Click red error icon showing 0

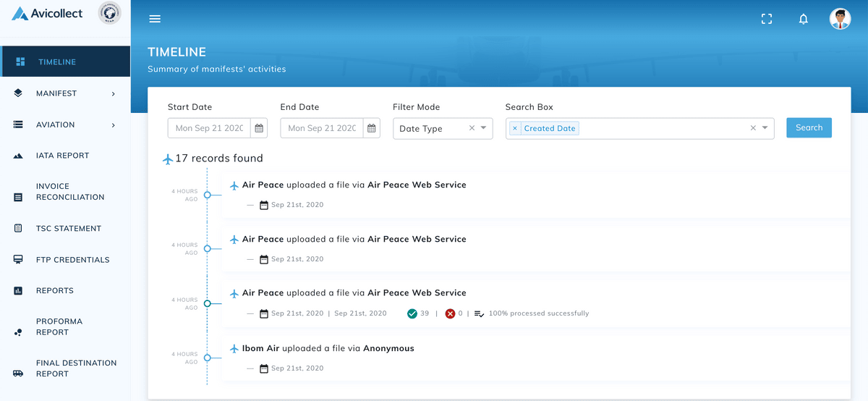pyautogui.click(x=450, y=313)
